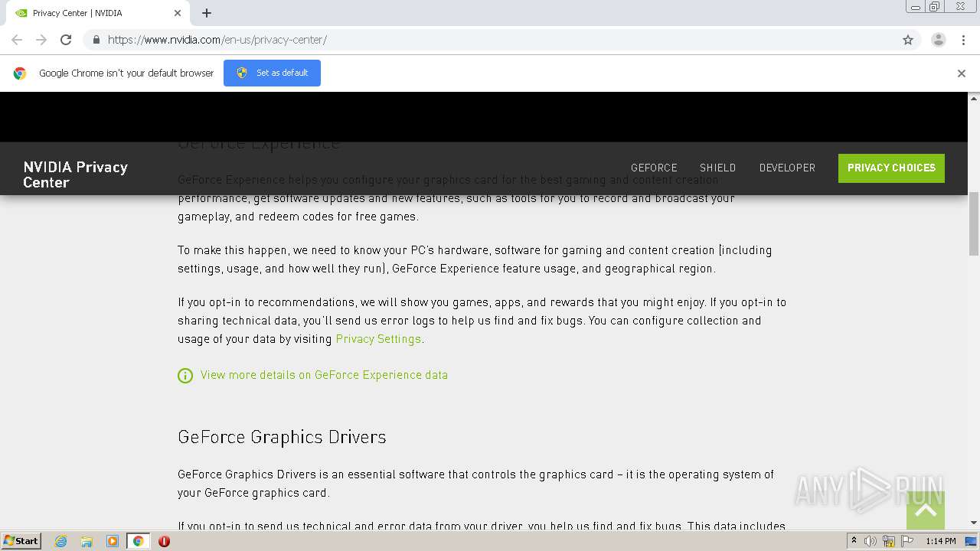The width and height of the screenshot is (980, 551).
Task: Go back to the previous page
Action: [17, 40]
